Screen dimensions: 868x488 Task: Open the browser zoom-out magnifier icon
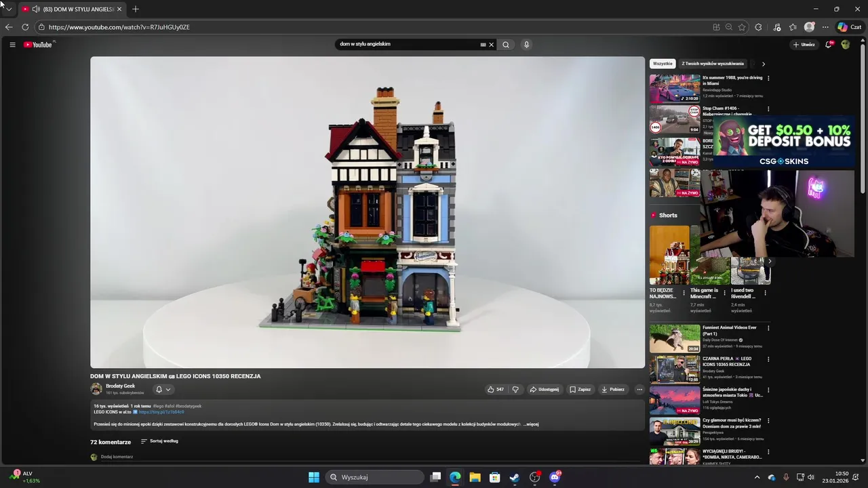pos(729,27)
